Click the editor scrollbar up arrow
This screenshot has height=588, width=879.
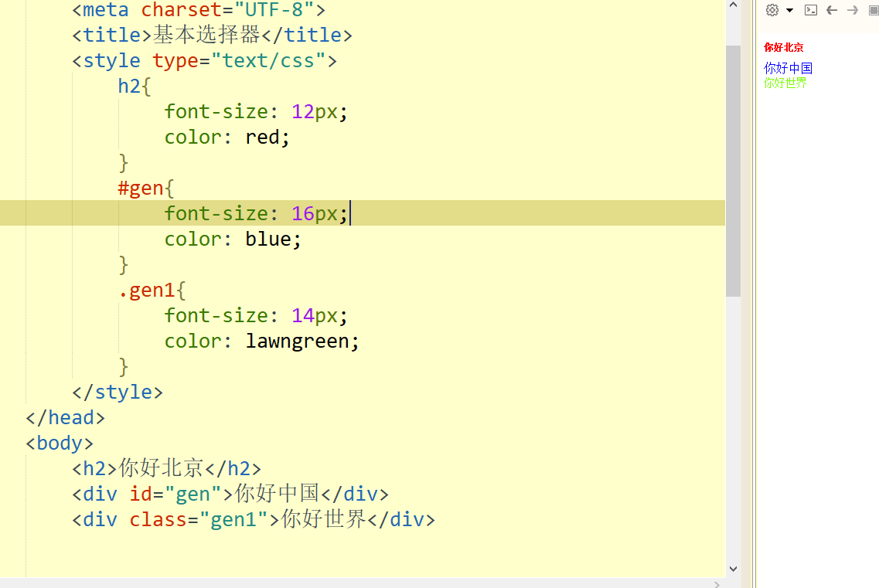733,5
